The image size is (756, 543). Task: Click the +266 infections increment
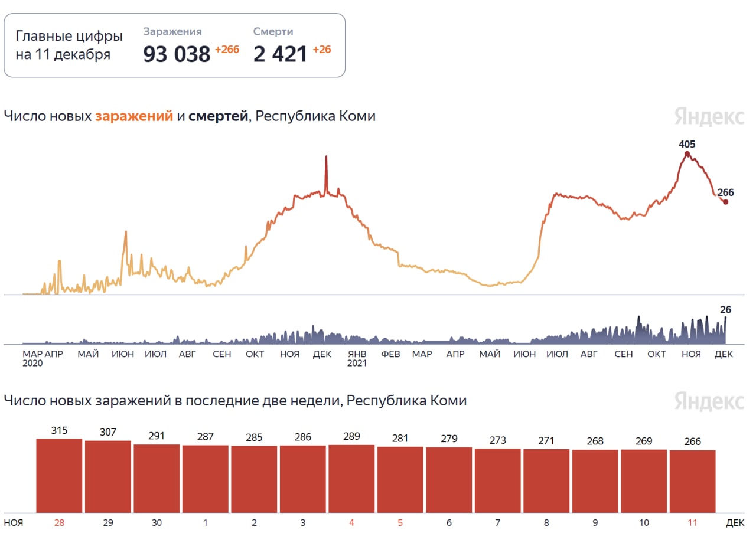point(227,50)
